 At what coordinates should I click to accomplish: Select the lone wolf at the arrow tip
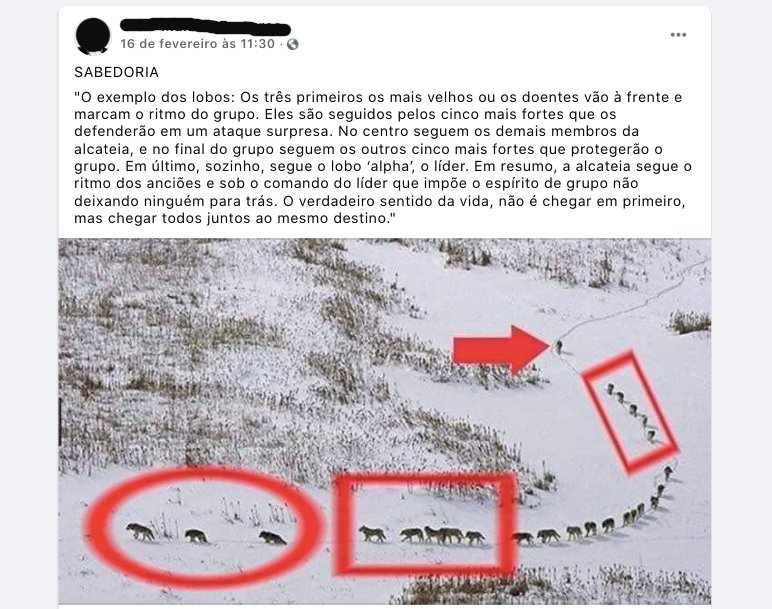[558, 347]
